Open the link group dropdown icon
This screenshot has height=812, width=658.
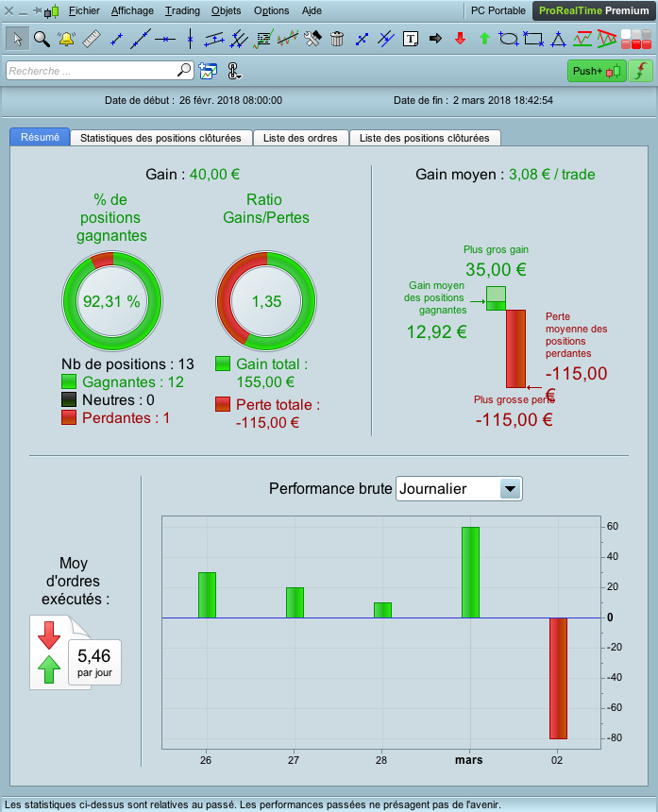[234, 71]
